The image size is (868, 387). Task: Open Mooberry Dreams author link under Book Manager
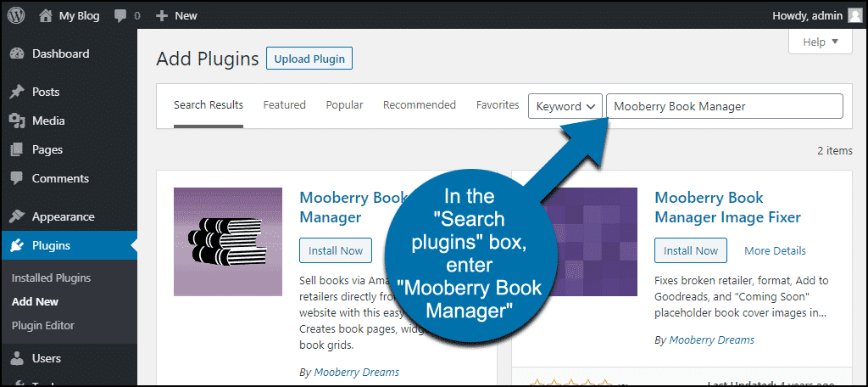click(x=357, y=372)
